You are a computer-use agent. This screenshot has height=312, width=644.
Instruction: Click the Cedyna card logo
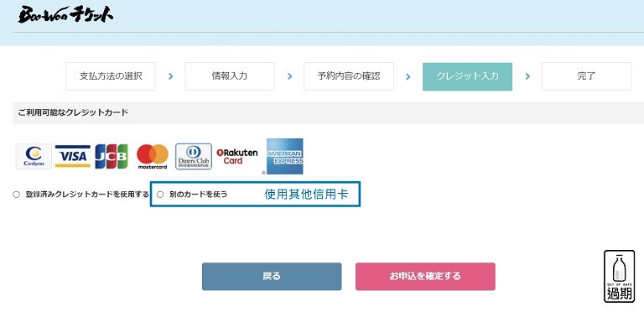[x=34, y=156]
